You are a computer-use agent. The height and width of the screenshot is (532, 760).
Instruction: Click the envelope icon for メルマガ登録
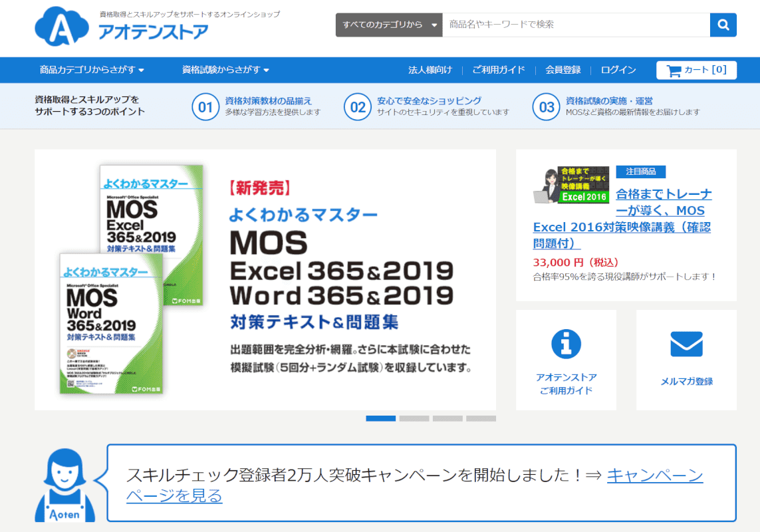686,344
